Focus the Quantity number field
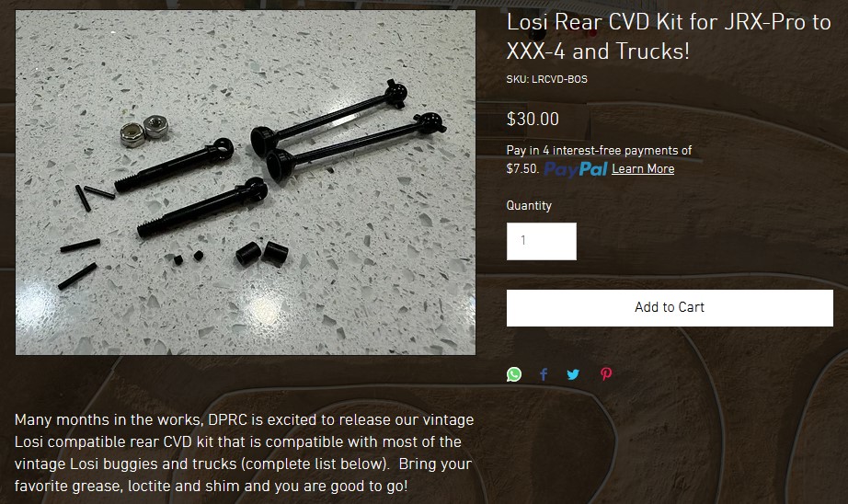Screen dimensions: 848x504 [542, 241]
